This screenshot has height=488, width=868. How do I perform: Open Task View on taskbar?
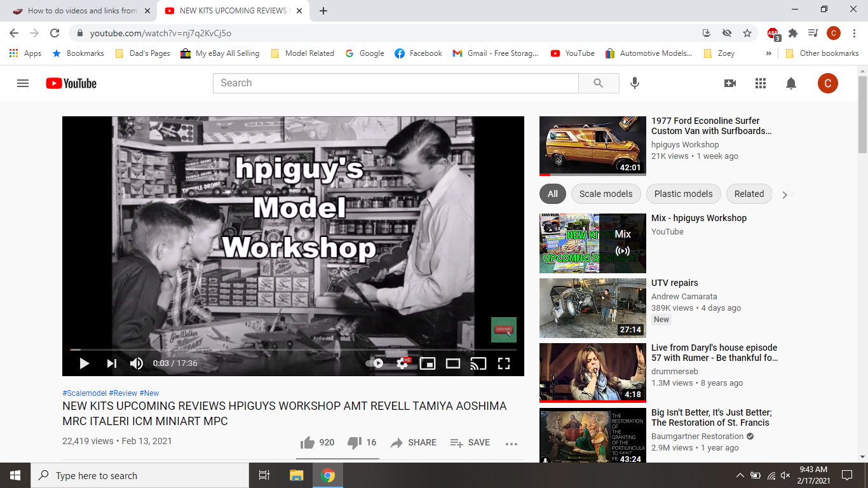pyautogui.click(x=264, y=475)
